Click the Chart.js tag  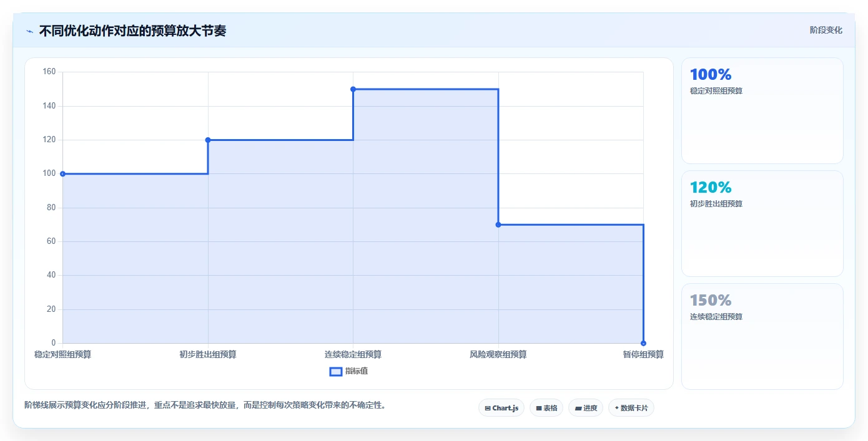pos(501,408)
